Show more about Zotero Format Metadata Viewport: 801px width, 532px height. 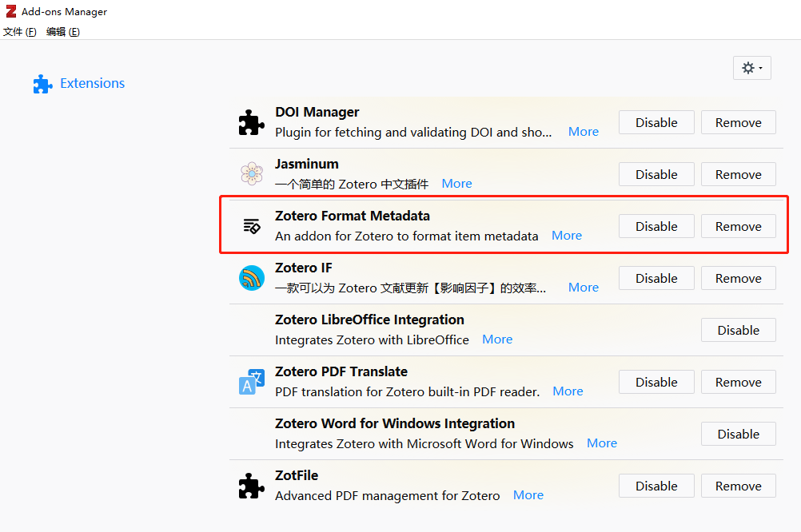[567, 236]
